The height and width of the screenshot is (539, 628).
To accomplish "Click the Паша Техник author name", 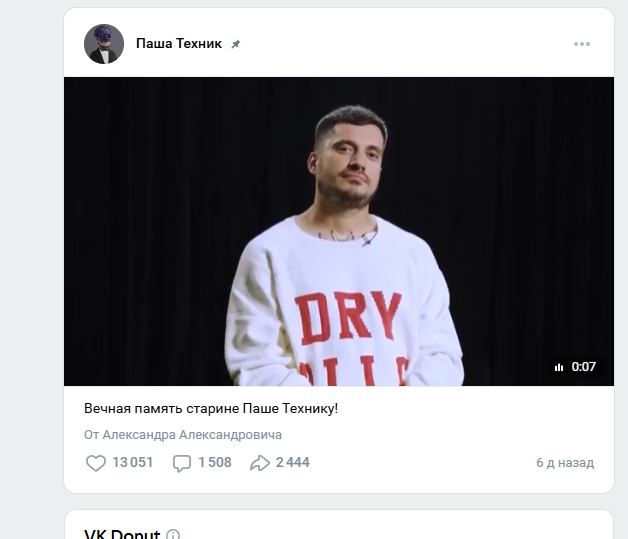I will pyautogui.click(x=180, y=44).
